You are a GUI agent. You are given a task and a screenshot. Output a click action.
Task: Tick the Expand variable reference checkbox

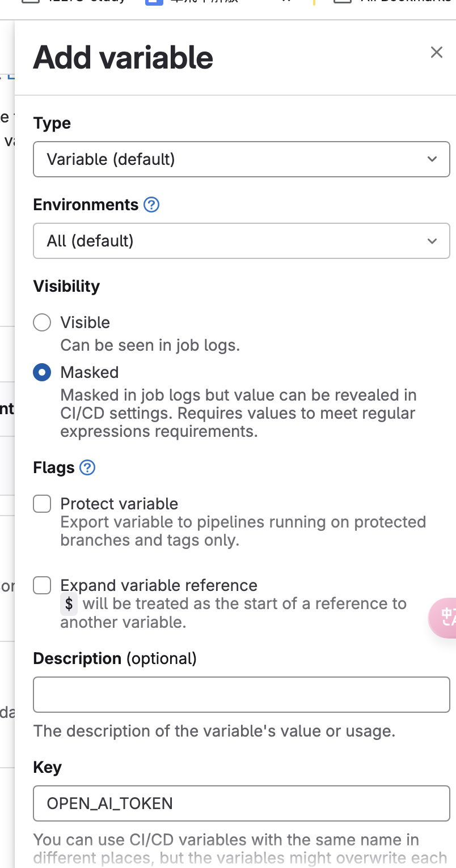pyautogui.click(x=42, y=585)
